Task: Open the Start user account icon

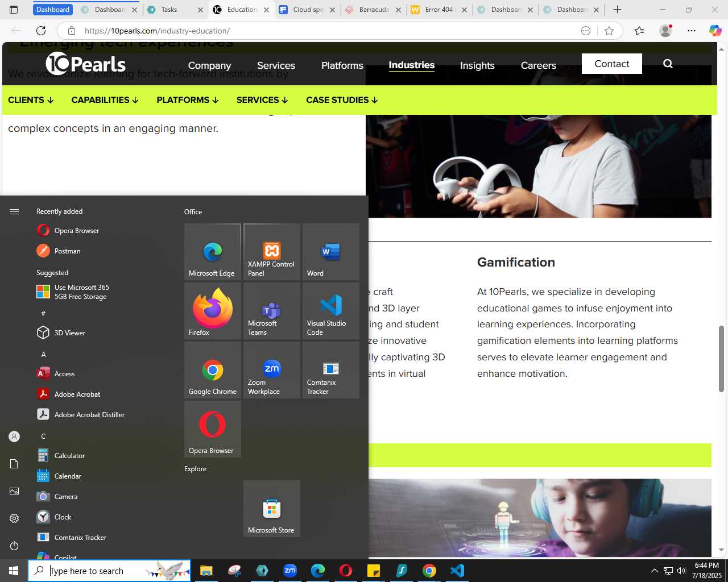Action: click(x=14, y=436)
